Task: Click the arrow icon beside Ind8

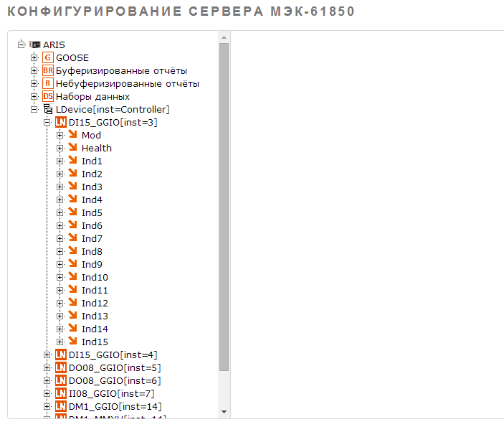Action: click(x=73, y=250)
